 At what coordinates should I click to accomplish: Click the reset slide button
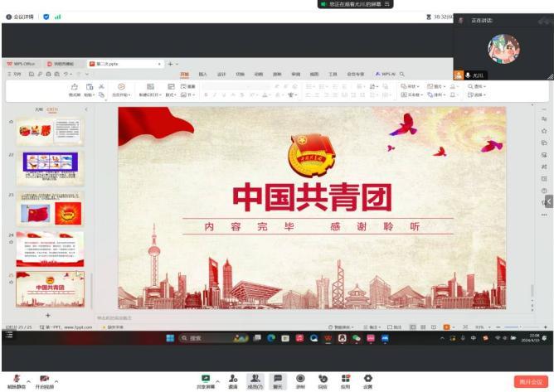[x=188, y=86]
